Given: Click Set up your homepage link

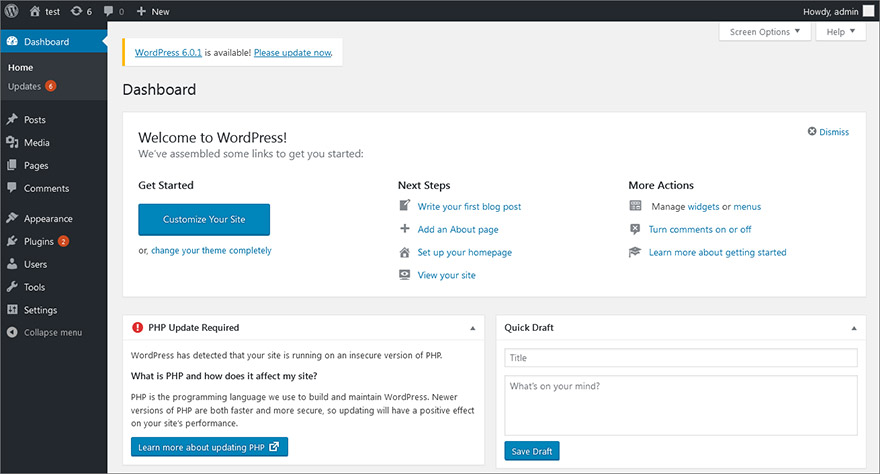Looking at the screenshot, I should click(x=465, y=252).
